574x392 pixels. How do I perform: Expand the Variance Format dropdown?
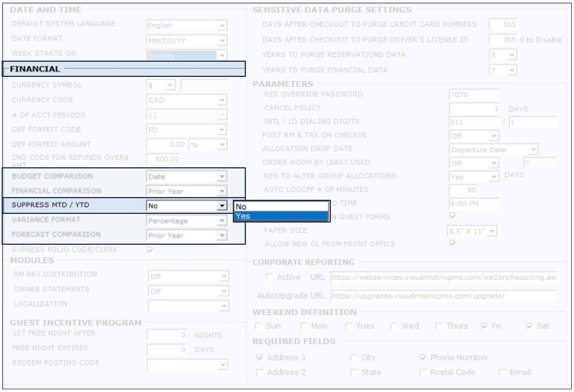pos(221,221)
